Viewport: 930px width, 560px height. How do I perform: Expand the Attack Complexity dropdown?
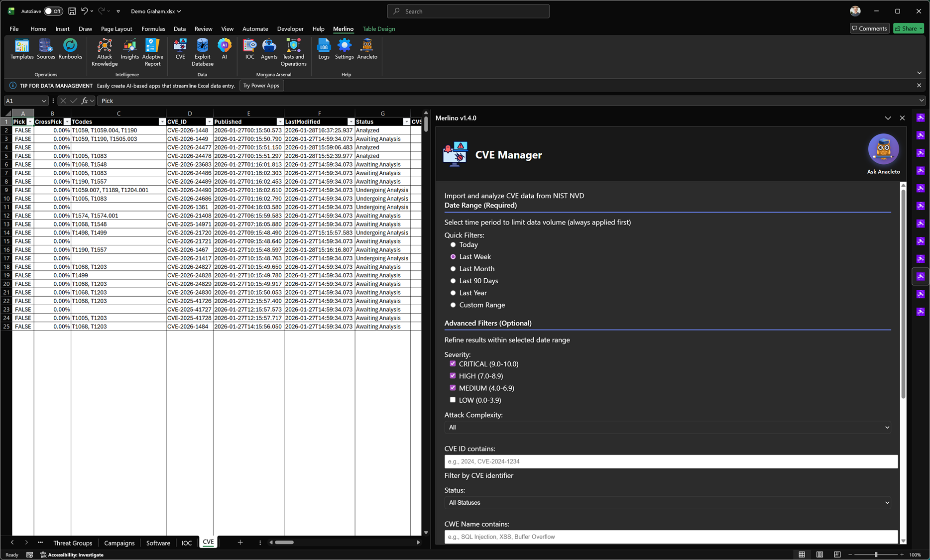(667, 427)
